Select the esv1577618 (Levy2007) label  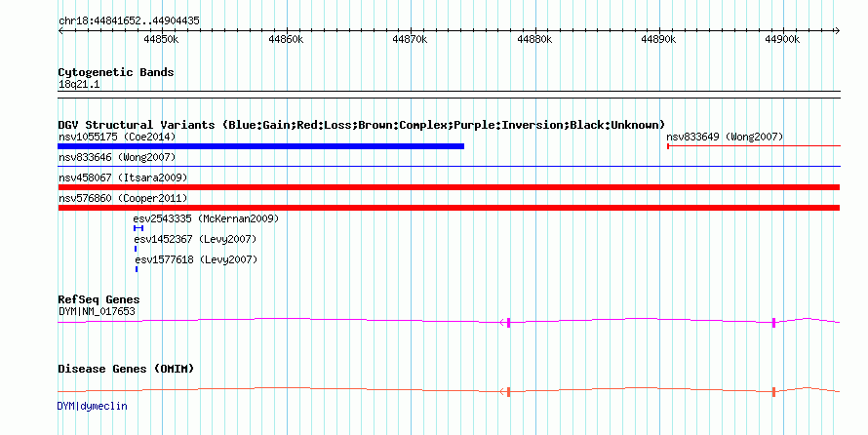[196, 259]
